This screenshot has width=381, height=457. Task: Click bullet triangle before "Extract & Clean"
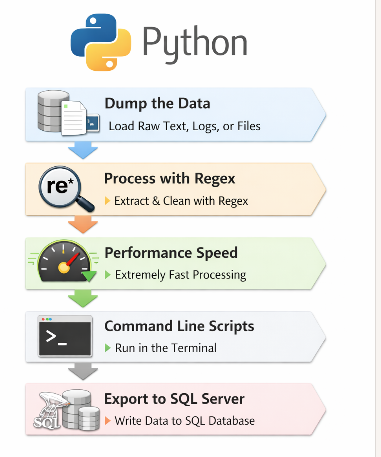coord(107,201)
